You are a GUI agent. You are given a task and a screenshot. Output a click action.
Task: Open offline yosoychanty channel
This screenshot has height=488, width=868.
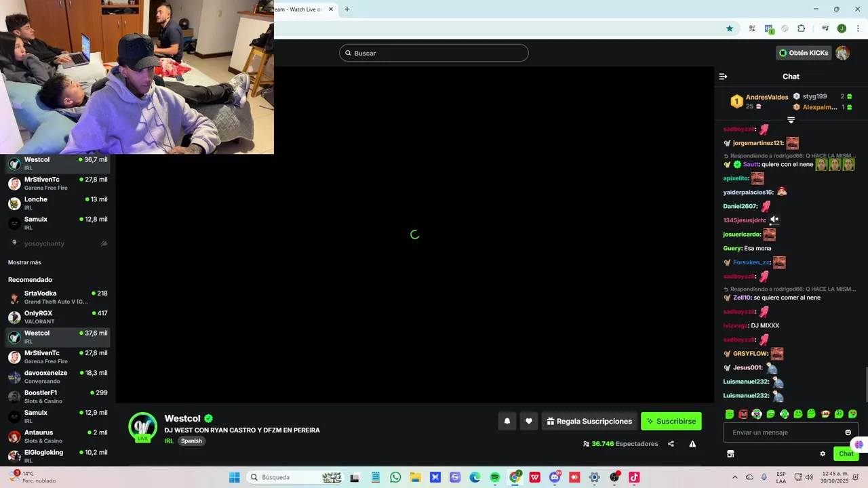point(58,243)
